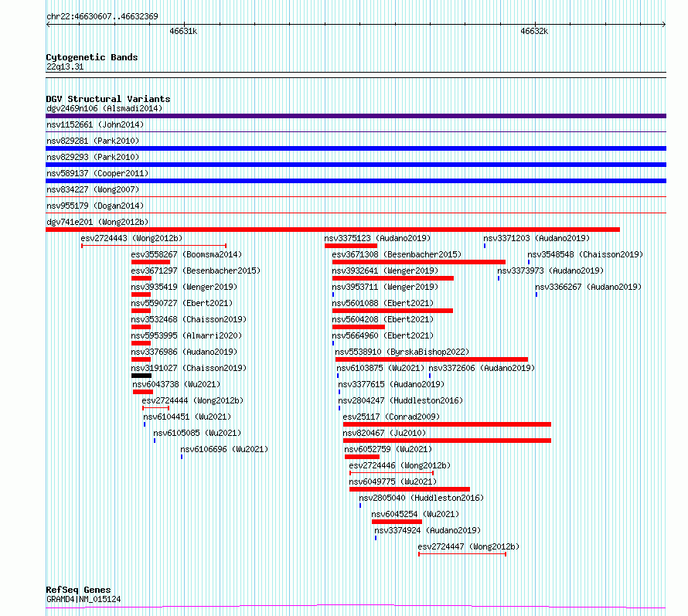
Task: Click nsv5601088 (Ebert2021) label
Action: (x=383, y=303)
